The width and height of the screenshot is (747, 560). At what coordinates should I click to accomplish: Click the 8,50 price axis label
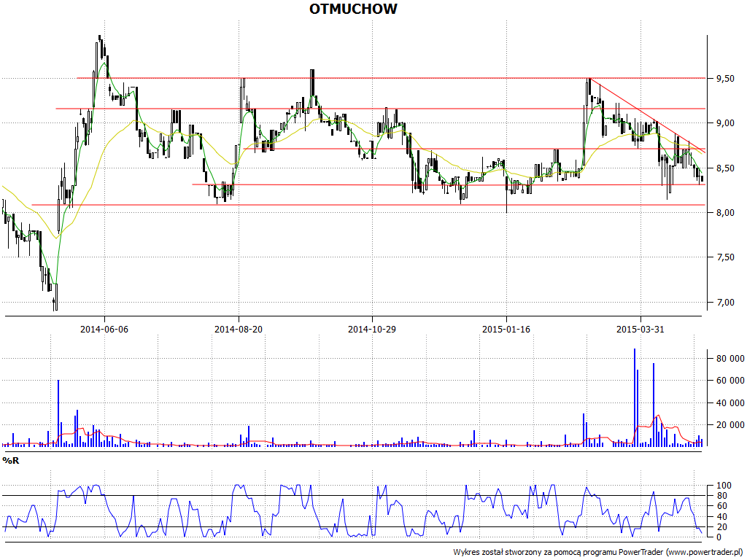(724, 168)
